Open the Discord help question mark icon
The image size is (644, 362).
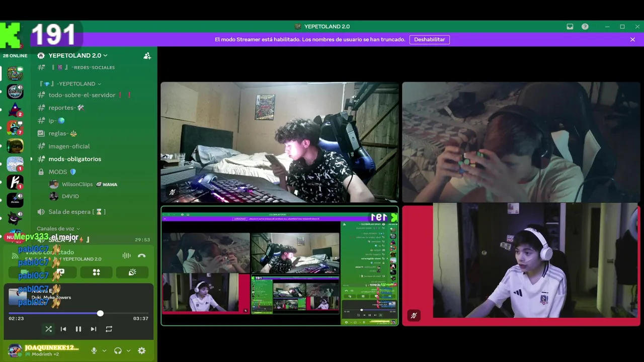click(585, 27)
